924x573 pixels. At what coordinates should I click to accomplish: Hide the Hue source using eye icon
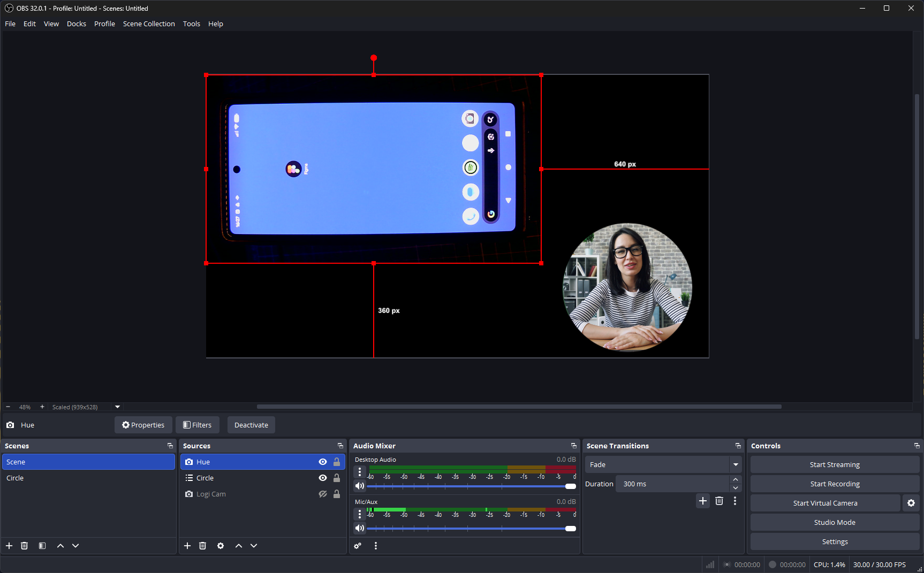pos(323,462)
